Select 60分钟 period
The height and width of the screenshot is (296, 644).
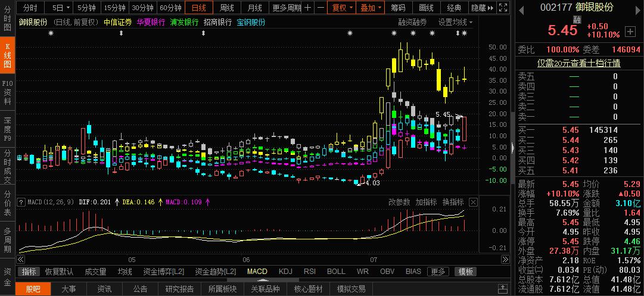click(x=170, y=7)
